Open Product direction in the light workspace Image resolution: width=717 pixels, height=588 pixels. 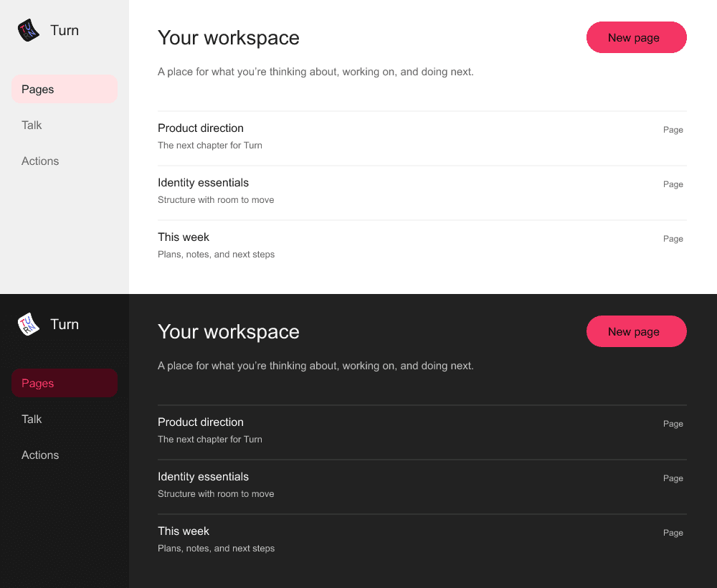[x=422, y=138]
